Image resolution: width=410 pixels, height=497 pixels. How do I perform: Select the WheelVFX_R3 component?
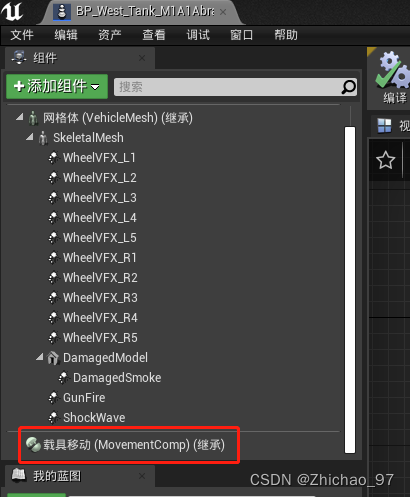[100, 298]
